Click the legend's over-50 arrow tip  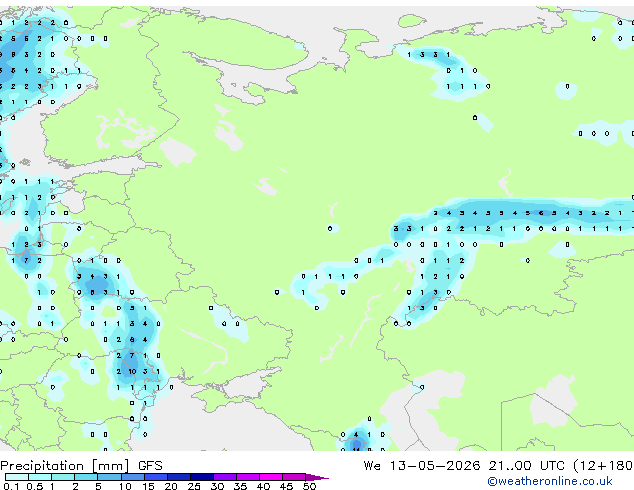[x=317, y=477]
